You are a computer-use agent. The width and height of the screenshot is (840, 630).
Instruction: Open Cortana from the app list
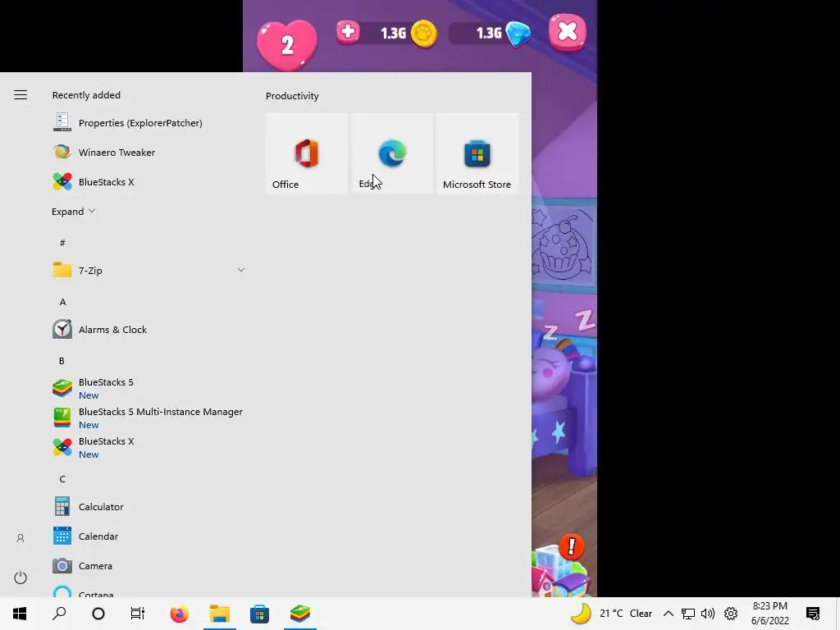click(149, 591)
